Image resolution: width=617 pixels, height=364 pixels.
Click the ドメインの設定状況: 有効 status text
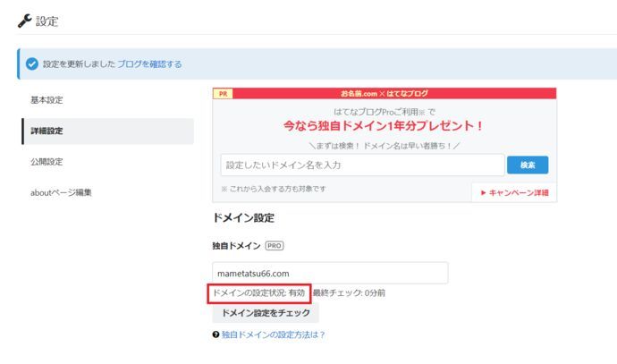pos(259,292)
